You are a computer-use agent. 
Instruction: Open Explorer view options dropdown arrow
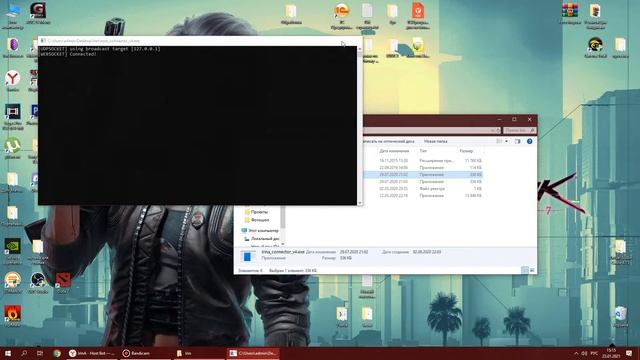click(507, 141)
